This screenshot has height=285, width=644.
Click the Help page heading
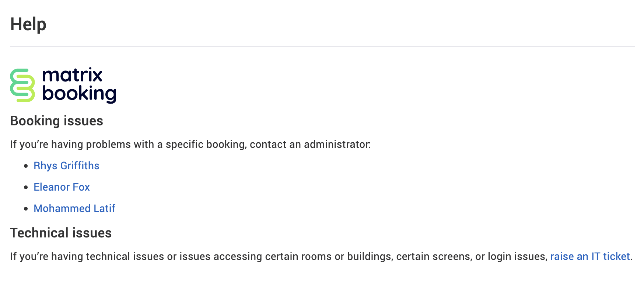click(28, 24)
